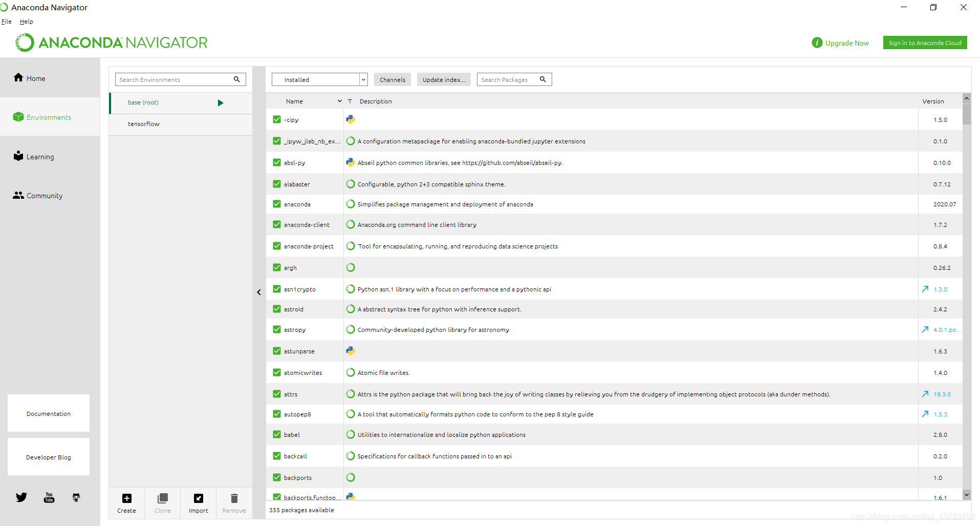Click the Learning icon in sidebar
980x526 pixels.
click(18, 156)
